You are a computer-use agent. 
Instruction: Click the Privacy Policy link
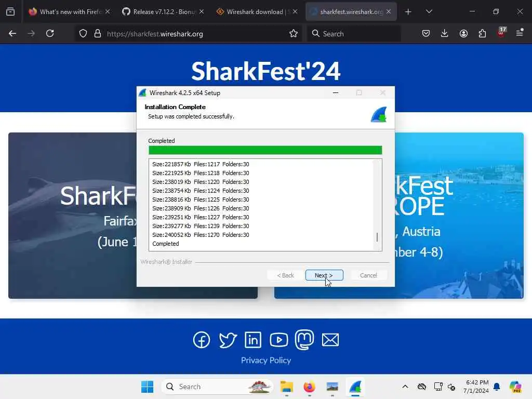tap(266, 361)
